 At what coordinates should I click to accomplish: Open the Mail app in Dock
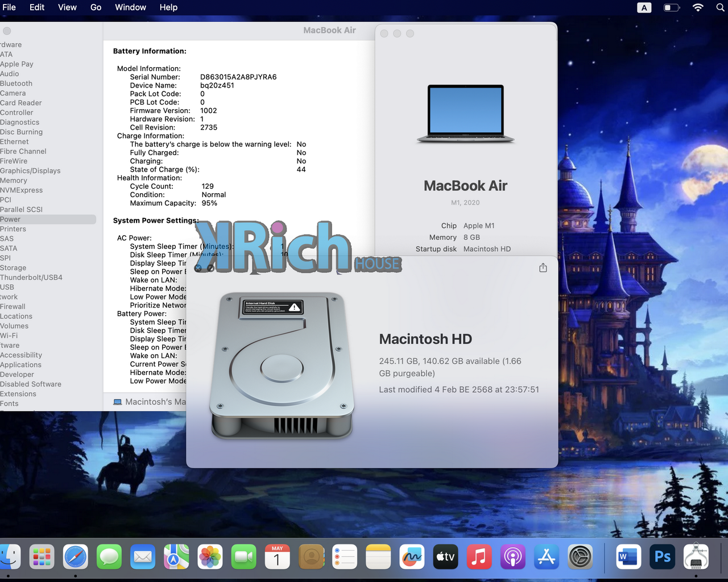[143, 557]
